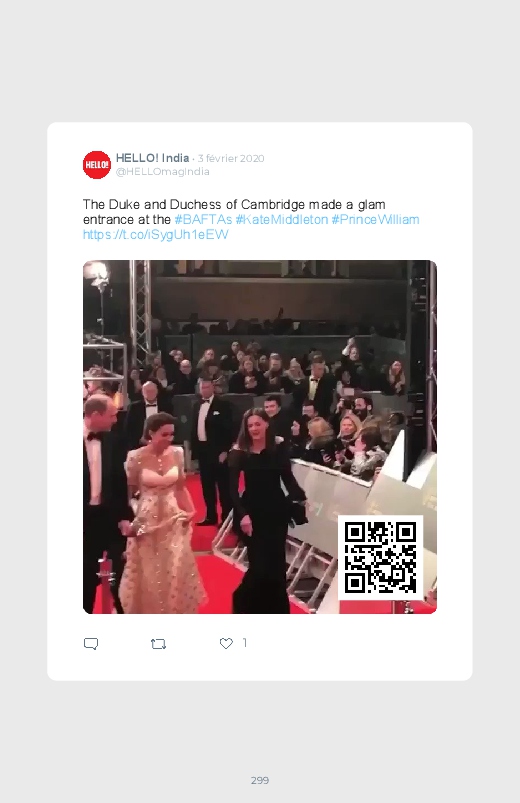
Task: Follow the #BAFTAs hashtag
Action: (203, 220)
